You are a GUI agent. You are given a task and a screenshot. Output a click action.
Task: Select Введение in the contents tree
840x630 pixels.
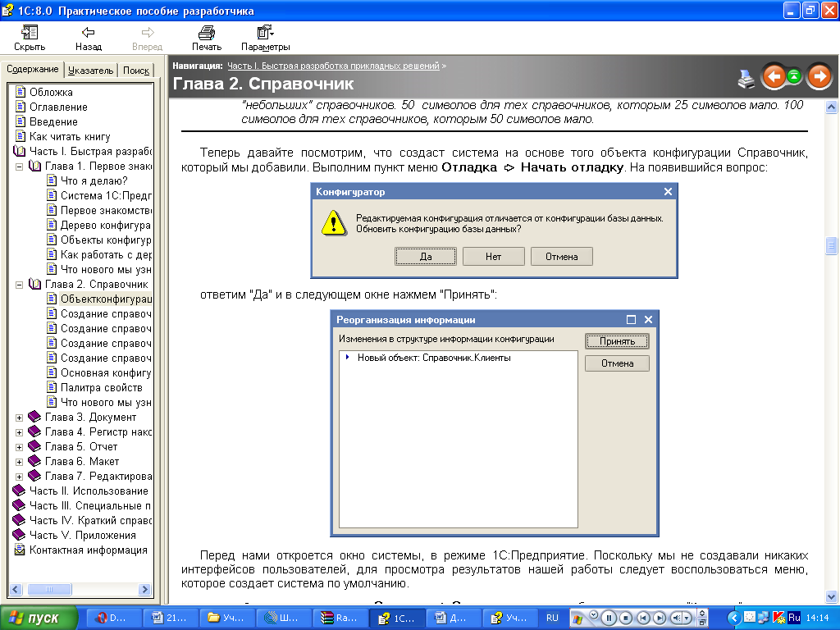pos(53,122)
